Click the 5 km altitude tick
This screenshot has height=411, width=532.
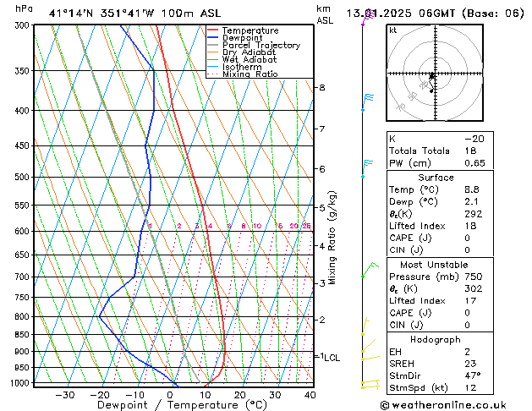tap(322, 207)
